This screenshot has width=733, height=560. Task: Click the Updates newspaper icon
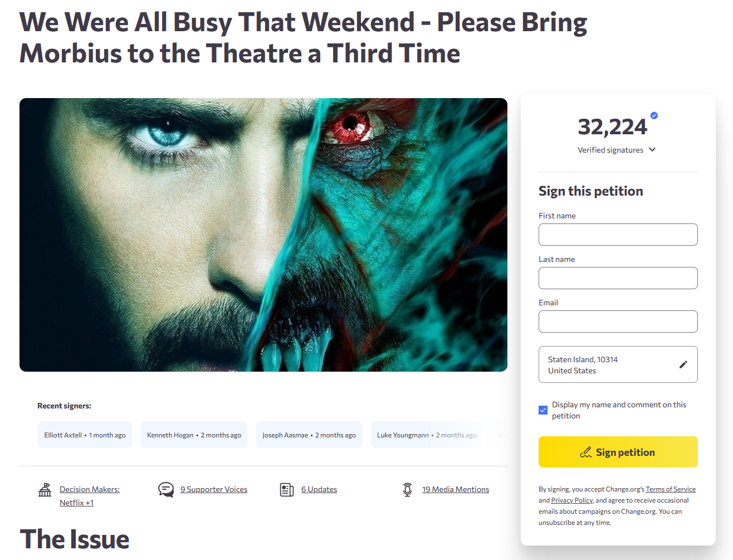coord(287,490)
